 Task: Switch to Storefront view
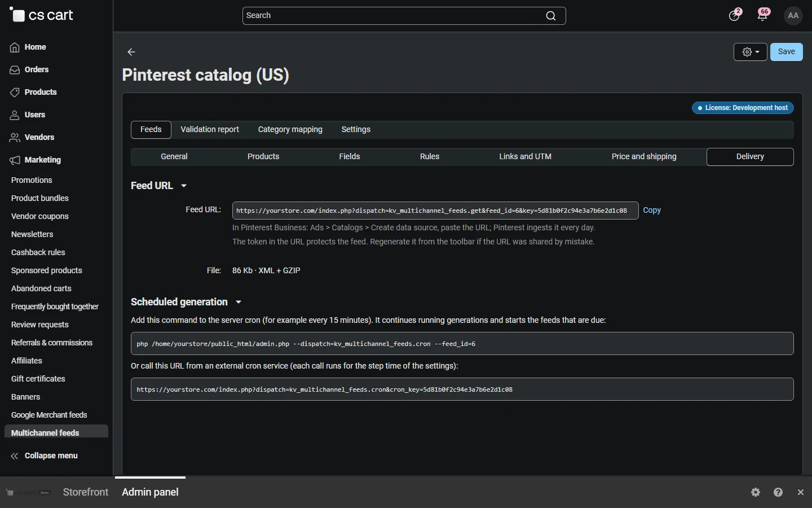86,492
